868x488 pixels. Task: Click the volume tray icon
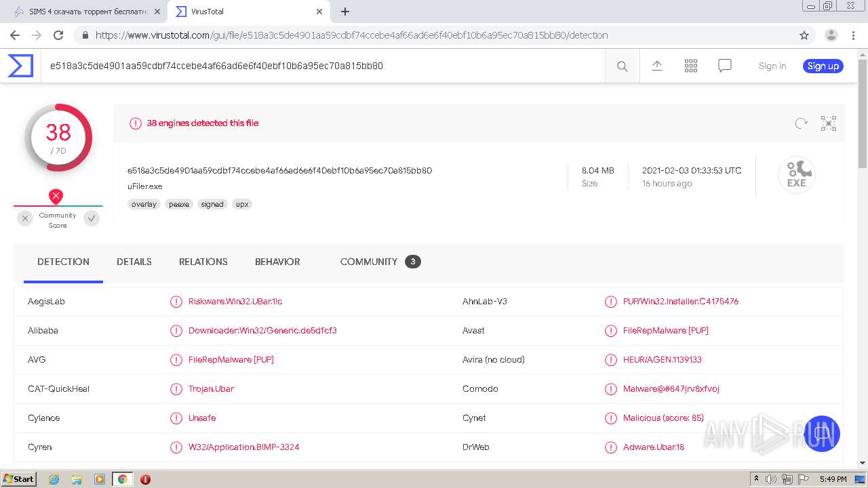(771, 479)
